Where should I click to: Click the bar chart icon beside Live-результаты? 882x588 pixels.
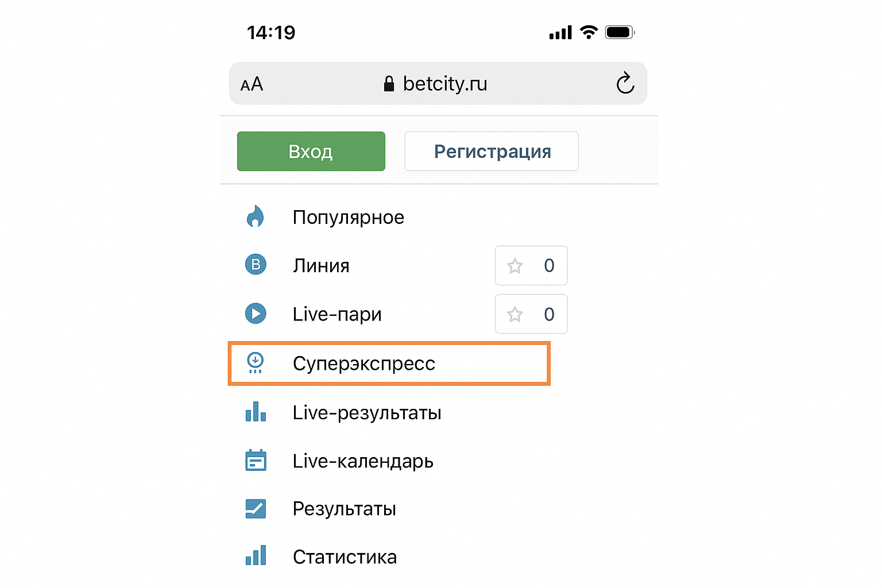click(x=256, y=412)
